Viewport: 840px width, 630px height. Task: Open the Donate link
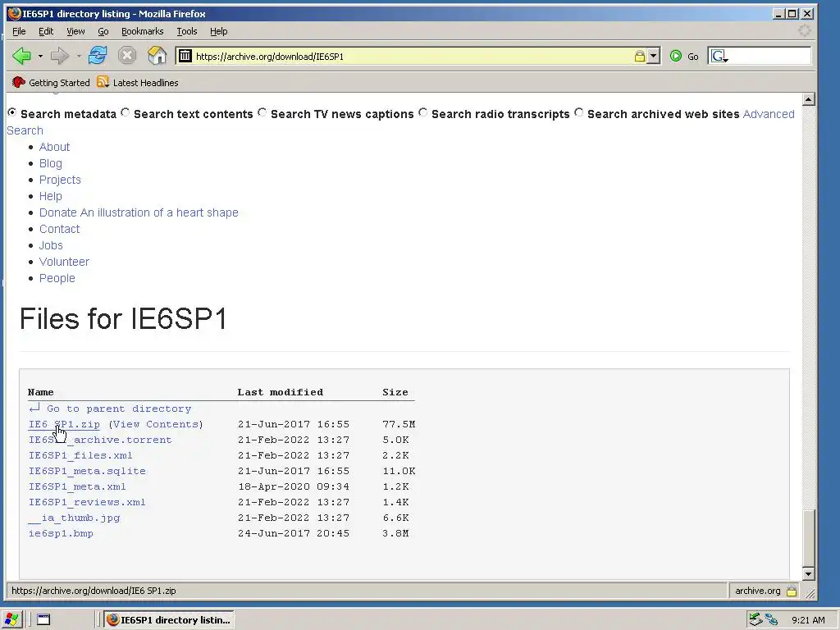139,212
